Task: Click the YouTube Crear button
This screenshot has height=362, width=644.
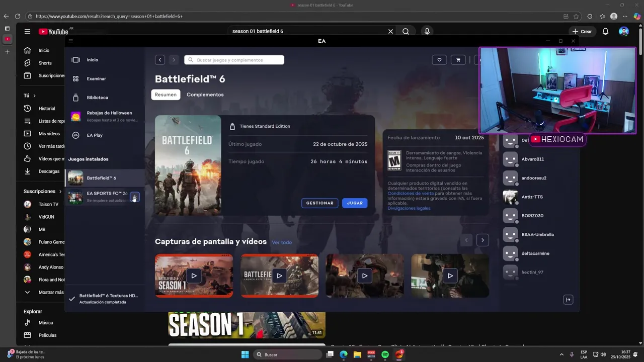Action: 582,31
